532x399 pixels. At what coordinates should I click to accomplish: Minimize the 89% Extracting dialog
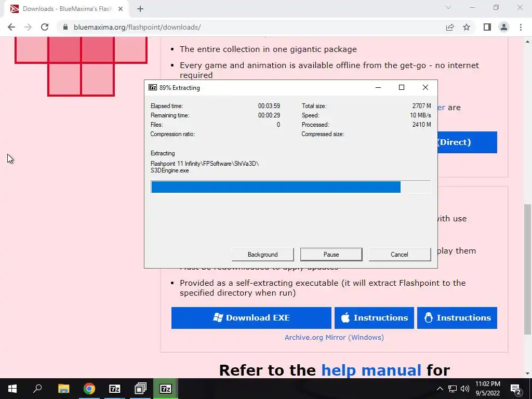[378, 87]
